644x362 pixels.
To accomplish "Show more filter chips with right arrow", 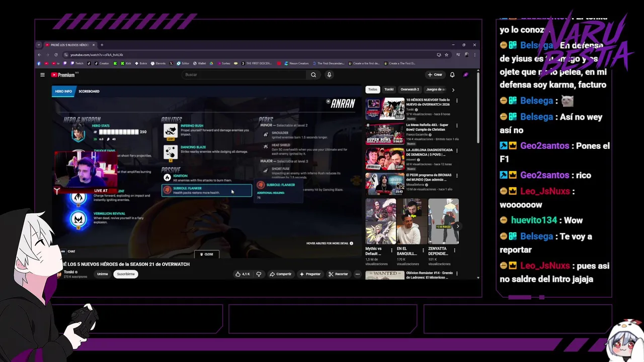I will [453, 89].
